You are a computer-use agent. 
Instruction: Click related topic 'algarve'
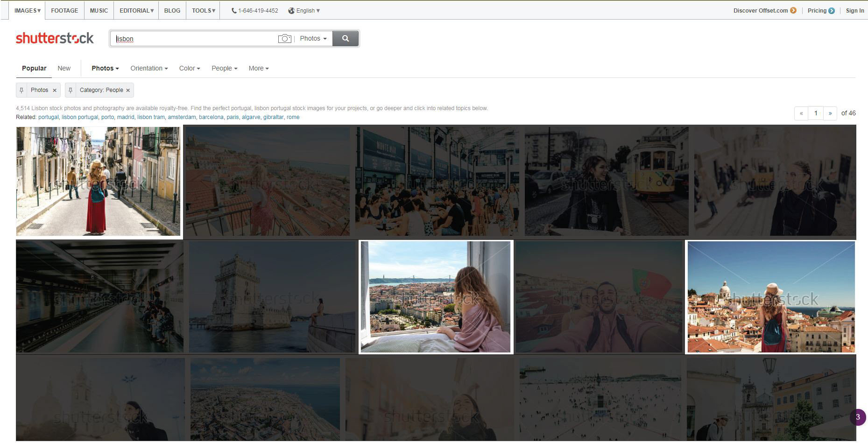251,117
